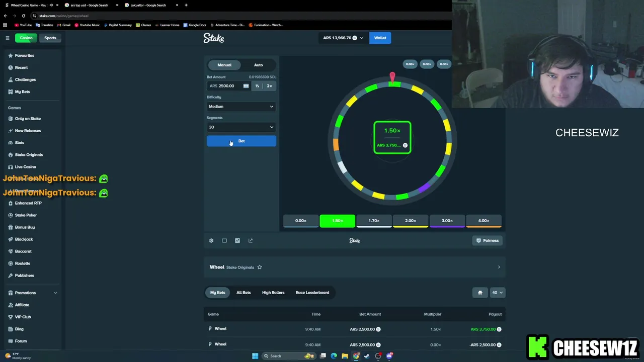Open the ARS 3,750.00 payout bet row
Viewport: 644px width, 362px height.
(355, 329)
